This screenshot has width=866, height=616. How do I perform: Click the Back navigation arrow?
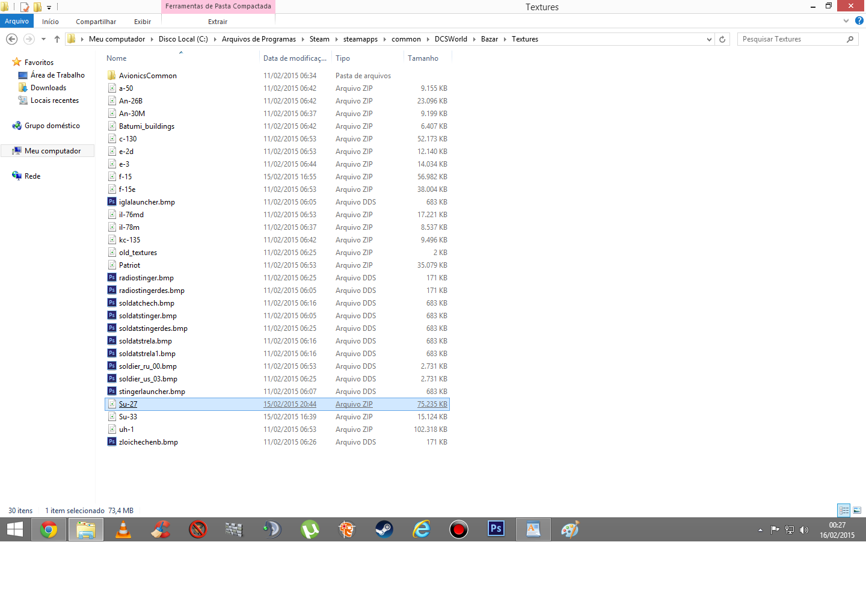click(11, 39)
